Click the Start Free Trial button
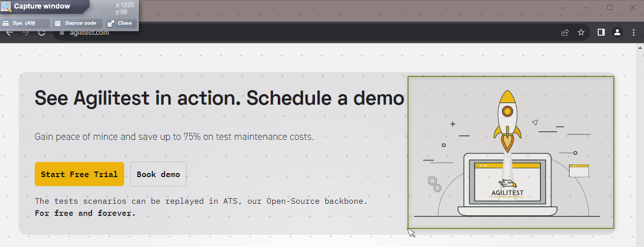Image resolution: width=644 pixels, height=247 pixels. click(x=79, y=174)
